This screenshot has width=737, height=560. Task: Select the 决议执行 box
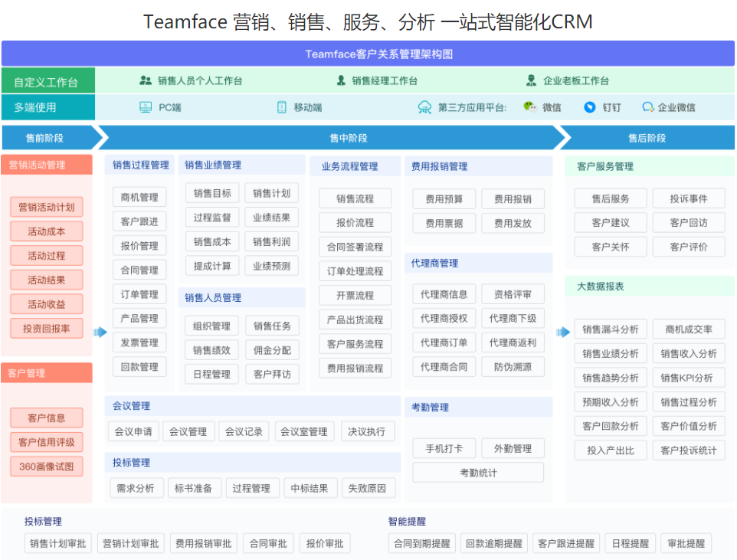[x=367, y=431]
